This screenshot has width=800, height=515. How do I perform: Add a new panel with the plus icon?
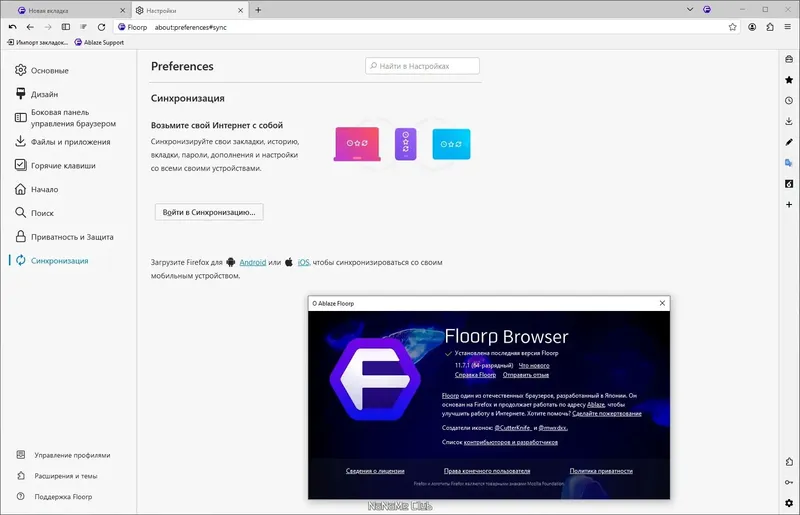pyautogui.click(x=789, y=204)
